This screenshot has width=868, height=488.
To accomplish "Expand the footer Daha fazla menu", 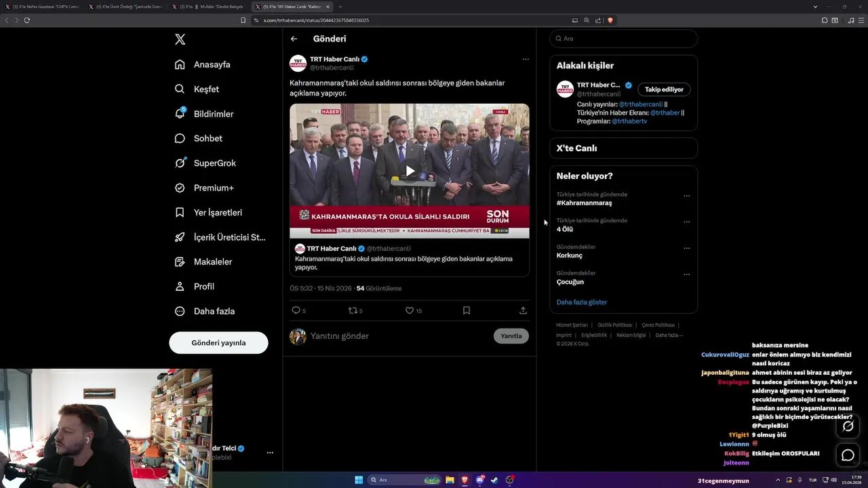I will point(669,335).
